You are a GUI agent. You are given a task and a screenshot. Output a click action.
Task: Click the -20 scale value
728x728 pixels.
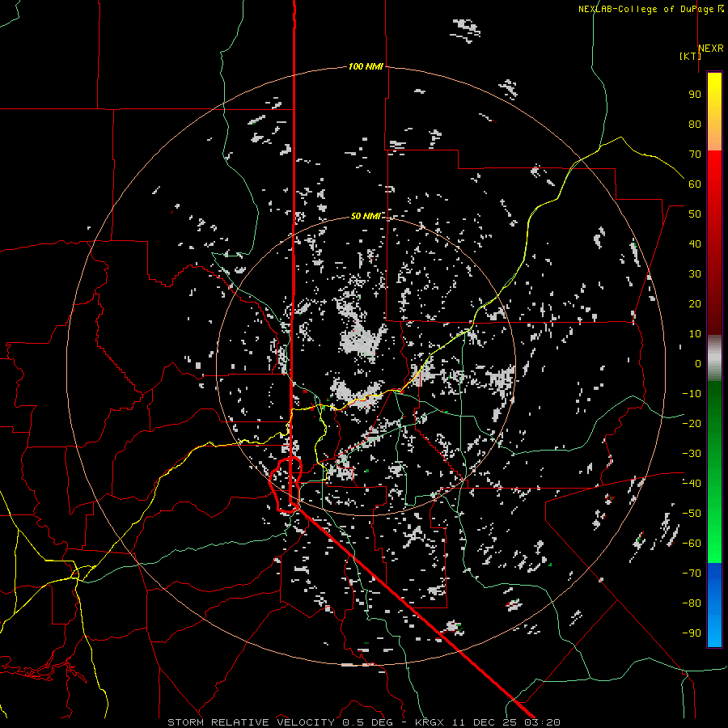(692, 424)
